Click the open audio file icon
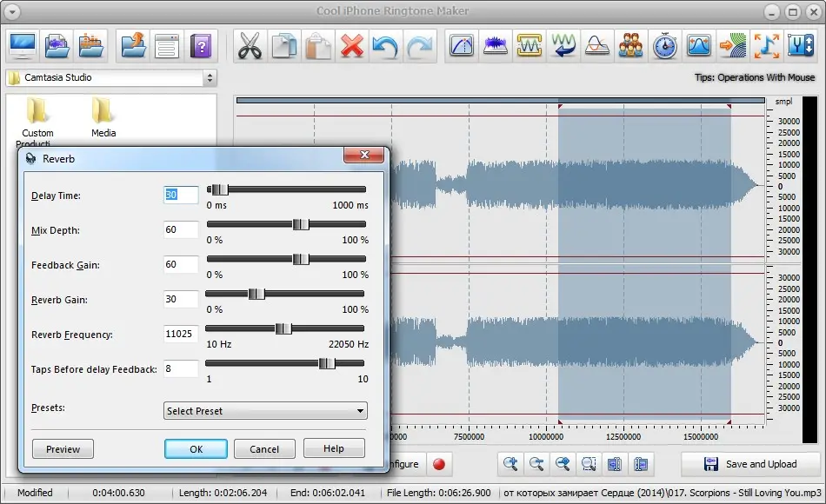 (x=57, y=46)
